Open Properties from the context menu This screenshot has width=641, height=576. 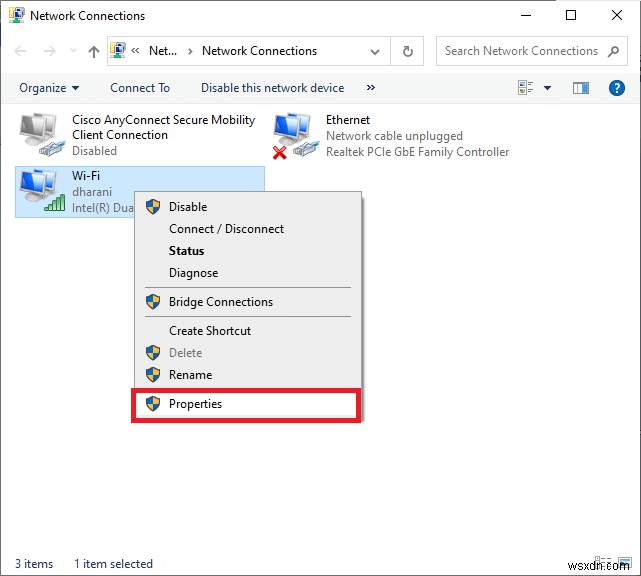tap(248, 404)
